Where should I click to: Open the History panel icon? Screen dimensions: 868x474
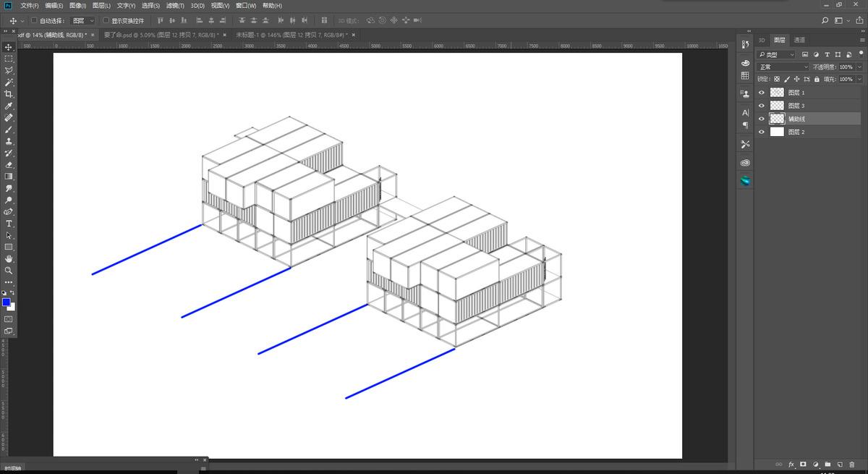pyautogui.click(x=745, y=45)
